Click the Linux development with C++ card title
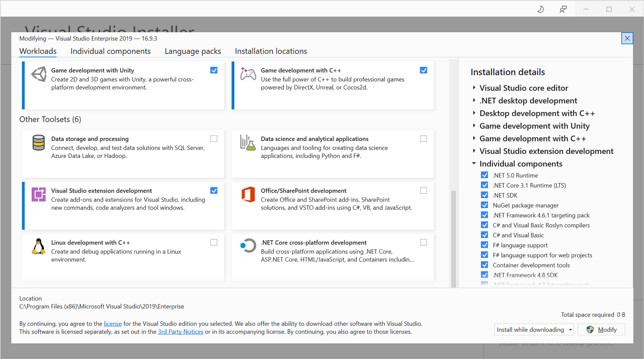Screen dimensions: 644x359 [x=91, y=242]
